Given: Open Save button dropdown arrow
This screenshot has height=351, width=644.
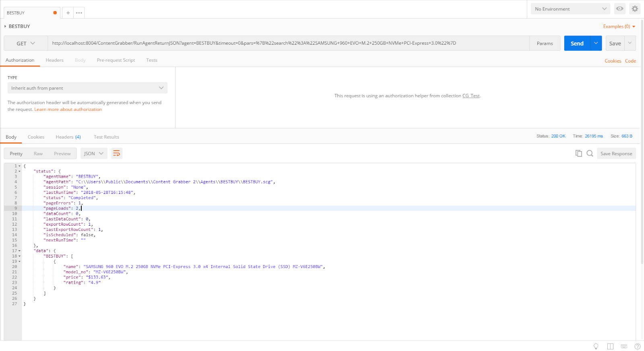Looking at the screenshot, I should 630,43.
